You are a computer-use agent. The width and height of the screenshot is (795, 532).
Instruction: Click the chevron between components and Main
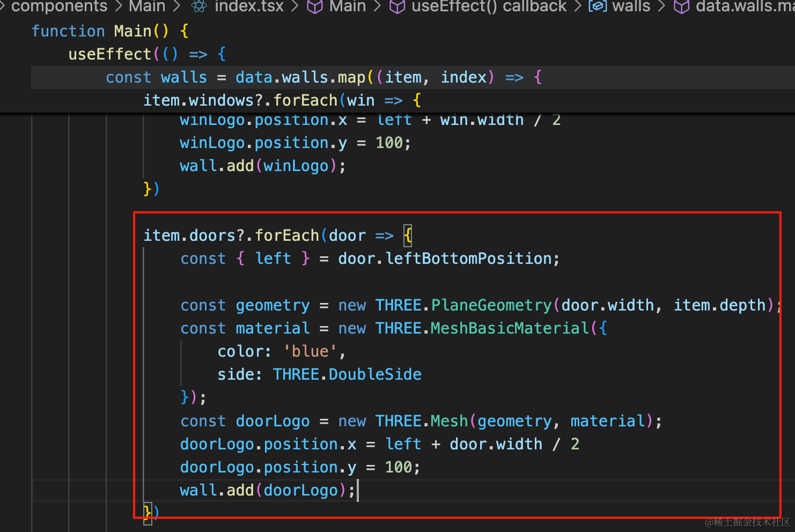tap(119, 6)
